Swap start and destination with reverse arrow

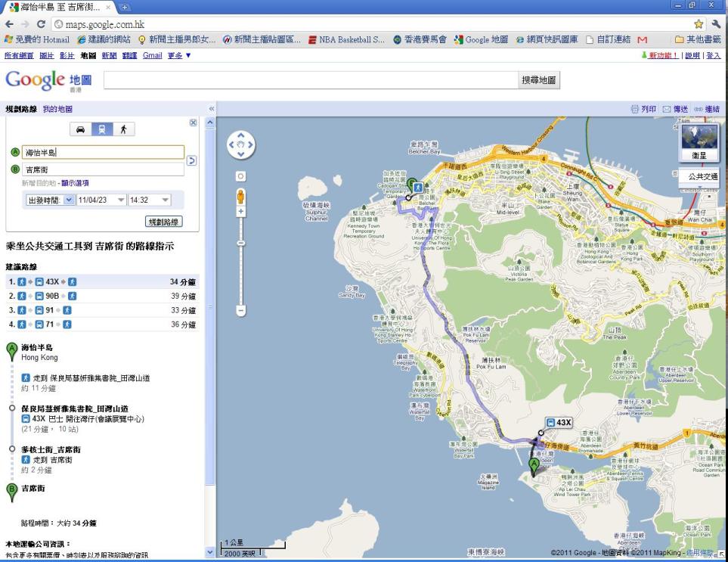coord(191,160)
